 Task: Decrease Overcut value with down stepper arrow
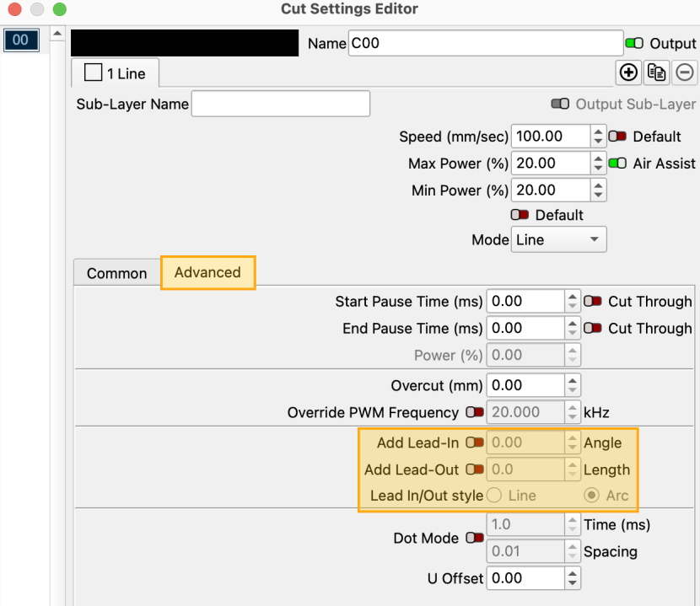pos(573,391)
